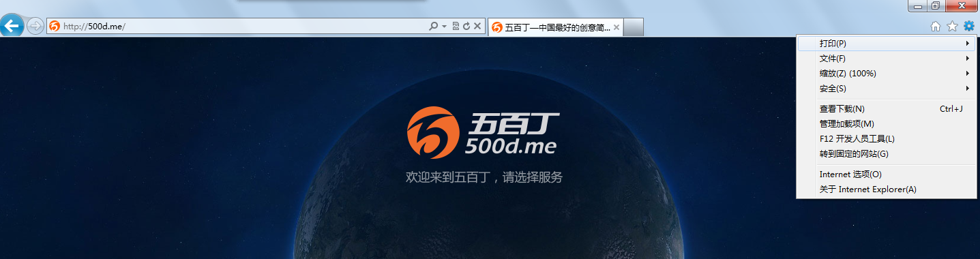This screenshot has height=259, width=980.
Task: Select 查看下载(N) menu item
Action: click(x=886, y=109)
